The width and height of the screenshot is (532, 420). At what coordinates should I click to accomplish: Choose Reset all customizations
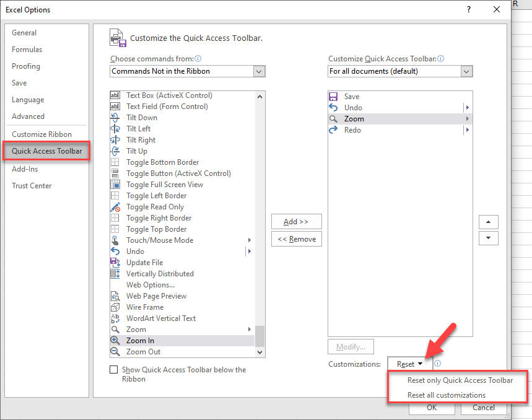point(447,395)
